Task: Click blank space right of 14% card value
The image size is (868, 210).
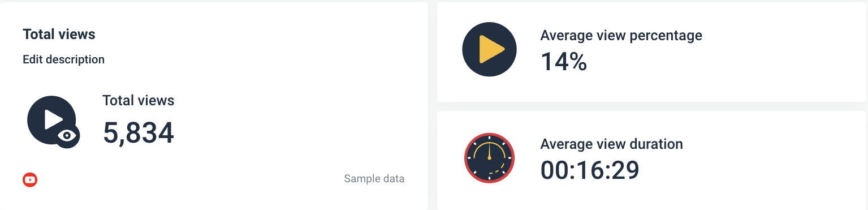Action: point(724,62)
